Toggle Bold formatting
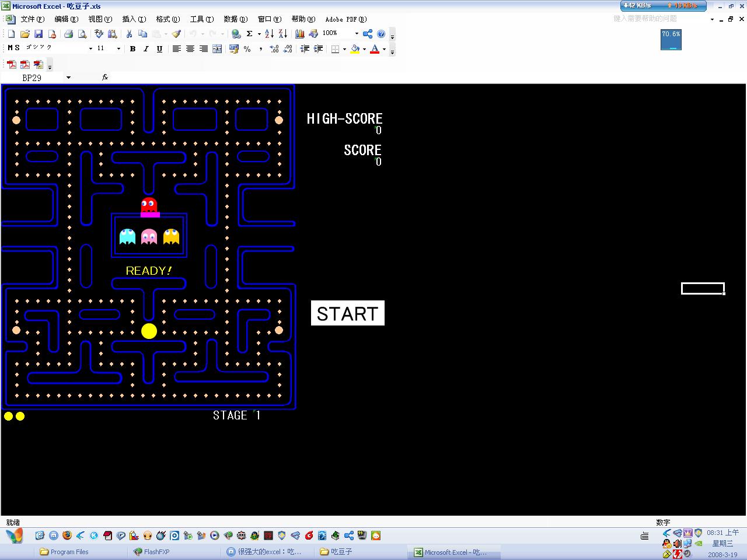The image size is (747, 560). [x=132, y=49]
